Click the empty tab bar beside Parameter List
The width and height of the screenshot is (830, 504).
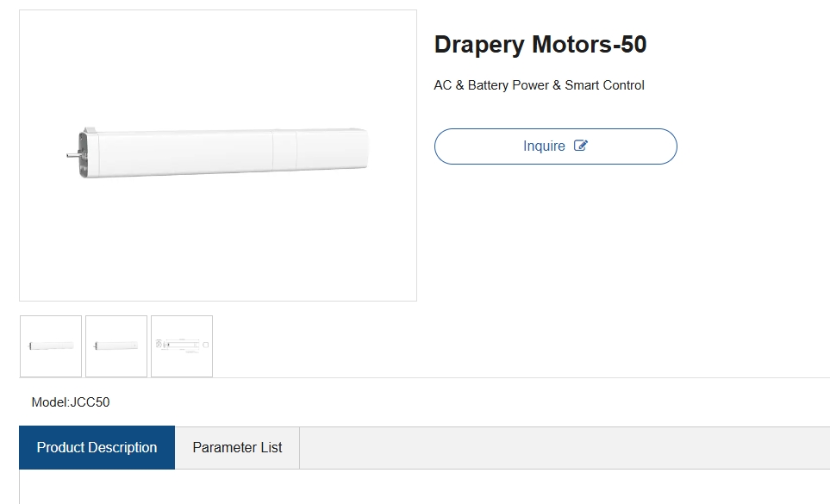point(565,447)
